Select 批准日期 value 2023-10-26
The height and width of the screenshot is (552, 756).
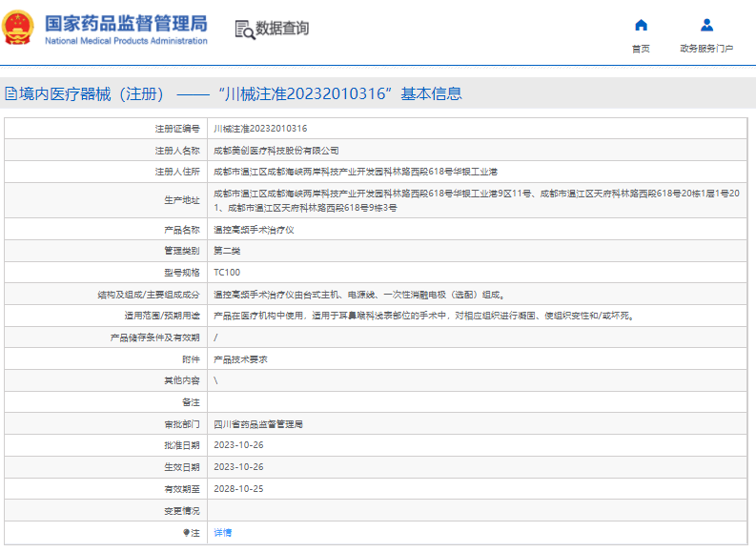(238, 445)
